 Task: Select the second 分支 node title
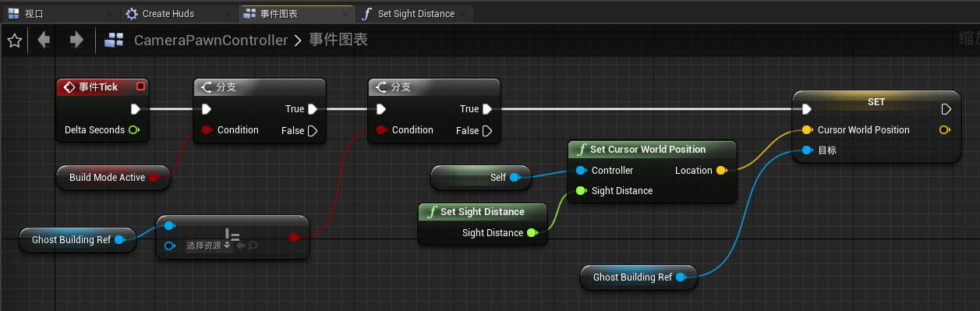(x=401, y=87)
